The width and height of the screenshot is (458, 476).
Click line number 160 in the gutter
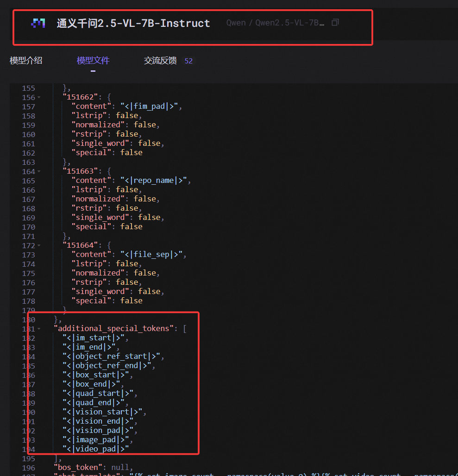[29, 134]
